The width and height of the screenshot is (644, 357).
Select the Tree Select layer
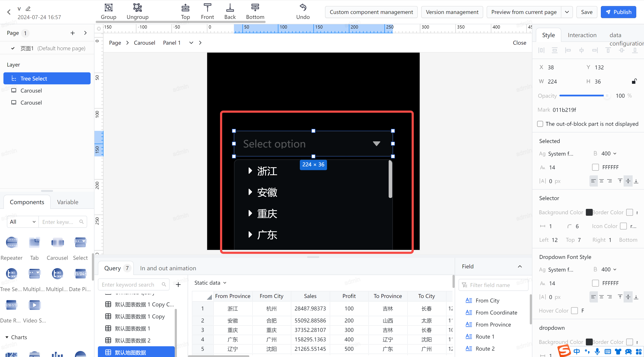point(47,79)
